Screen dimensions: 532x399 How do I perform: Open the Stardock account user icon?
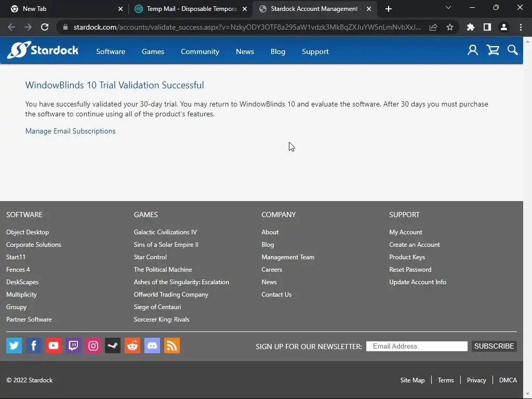[x=473, y=50]
